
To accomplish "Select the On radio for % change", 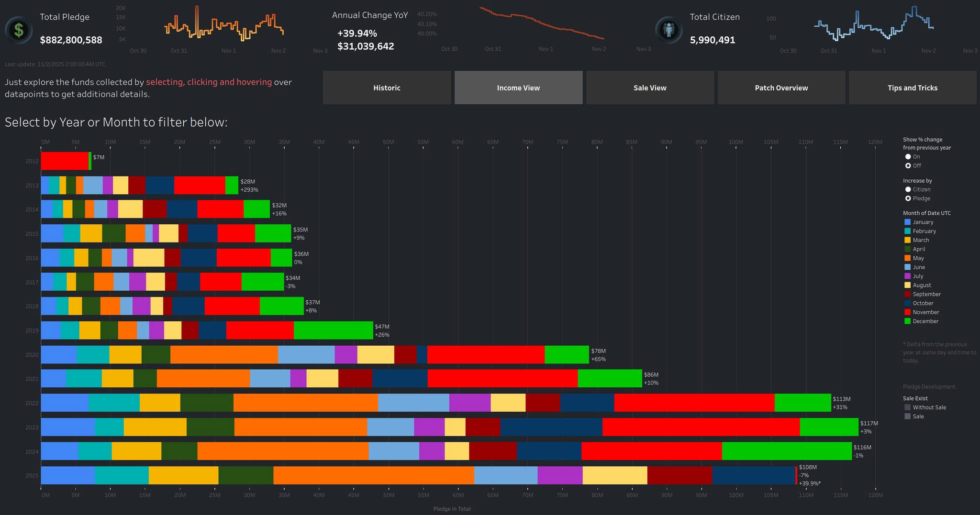I will (x=908, y=157).
